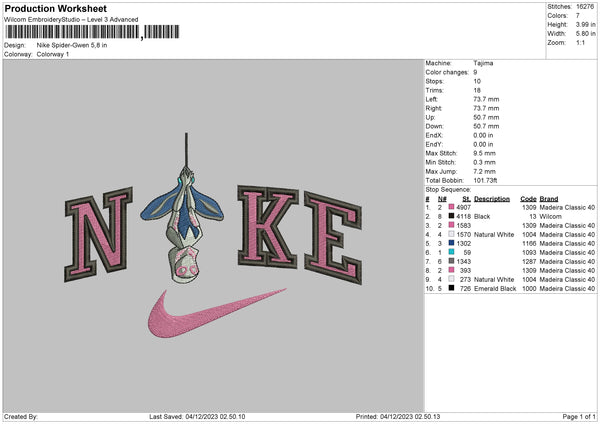Viewport: 600px width, 424px height.
Task: Select the embroidered letter K in preview
Action: (267, 227)
